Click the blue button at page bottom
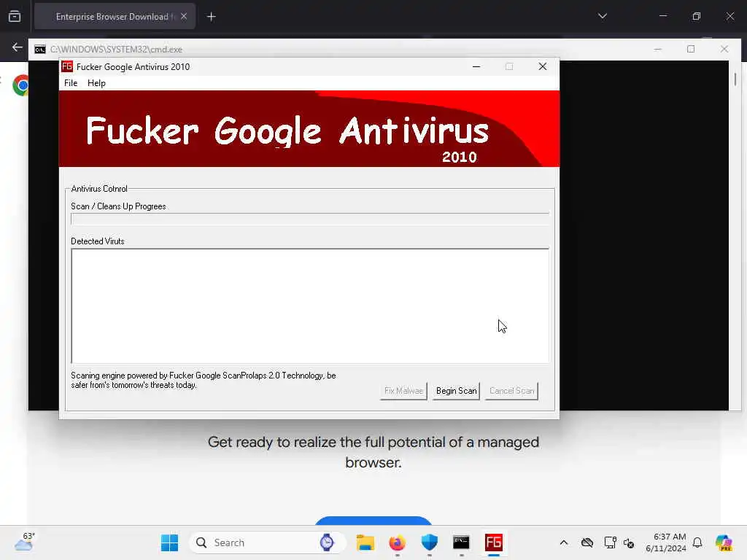 coord(373,521)
